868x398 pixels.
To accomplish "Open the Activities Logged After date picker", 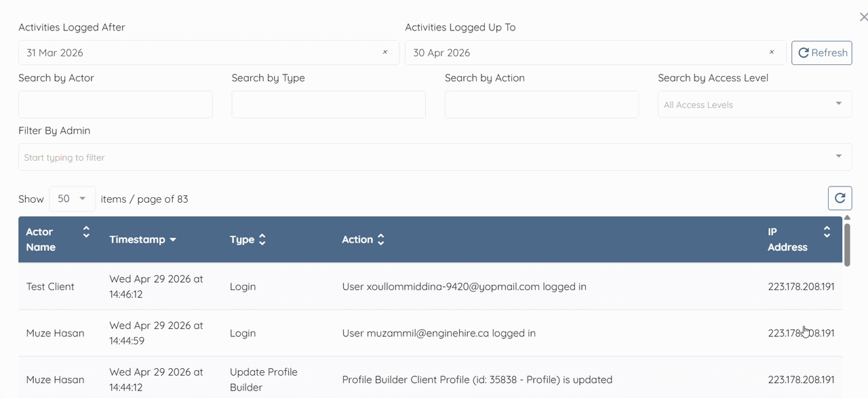I will coord(197,53).
